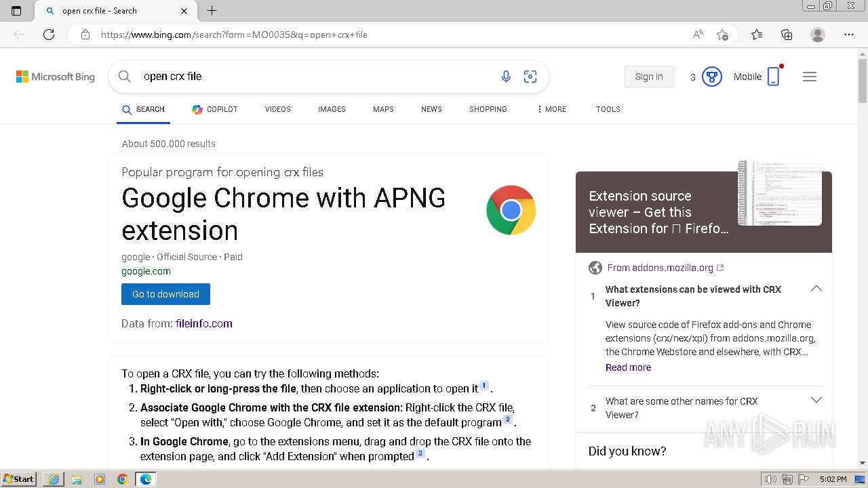Open the Windows Start button
Image resolution: width=868 pixels, height=488 pixels.
click(19, 479)
